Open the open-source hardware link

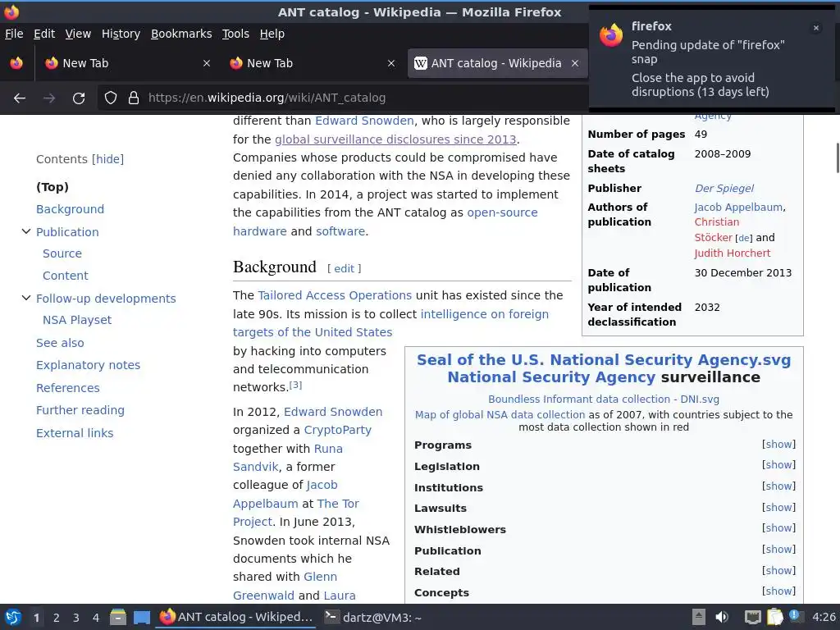coord(386,221)
